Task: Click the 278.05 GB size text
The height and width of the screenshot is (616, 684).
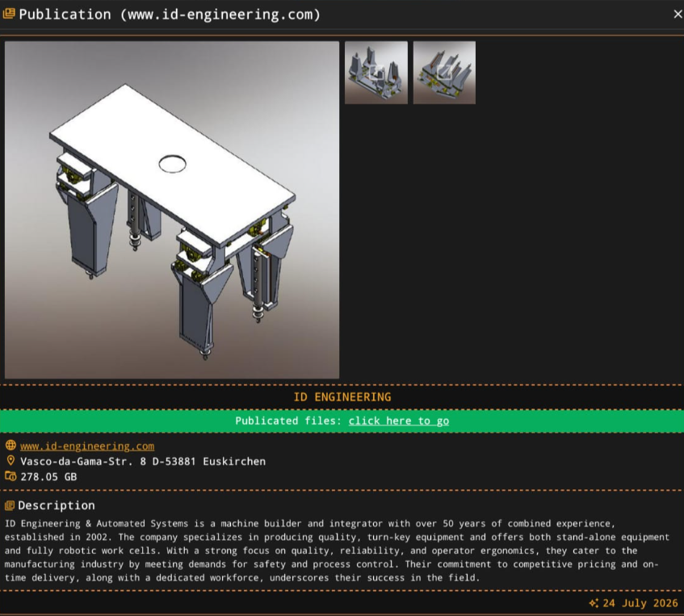Action: coord(48,477)
